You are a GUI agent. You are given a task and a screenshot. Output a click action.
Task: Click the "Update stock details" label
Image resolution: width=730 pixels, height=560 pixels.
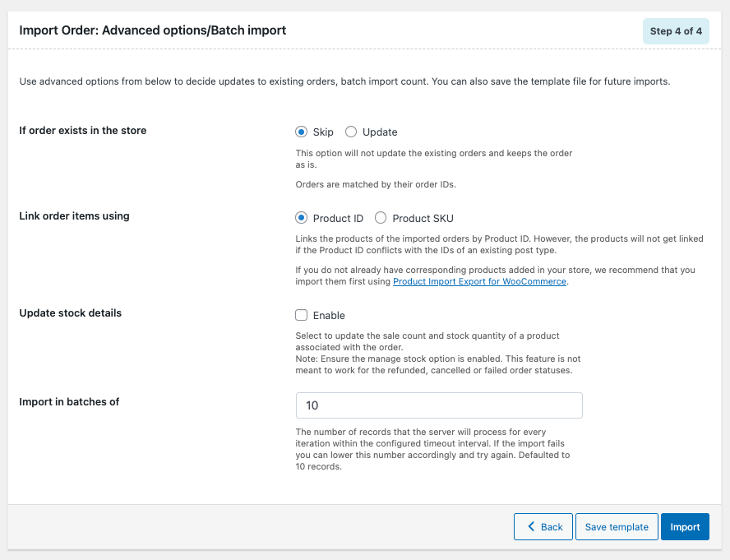[x=71, y=312]
